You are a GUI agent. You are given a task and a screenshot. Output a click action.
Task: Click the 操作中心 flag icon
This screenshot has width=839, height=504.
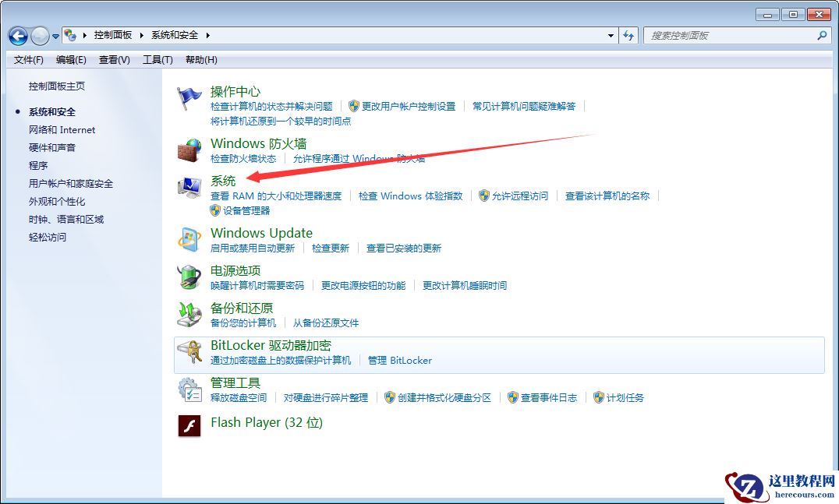click(188, 96)
